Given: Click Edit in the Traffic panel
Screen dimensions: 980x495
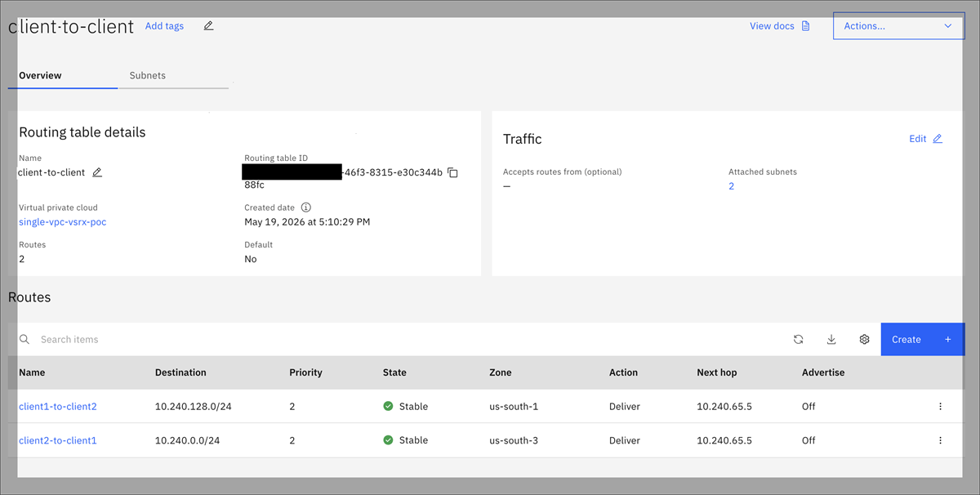Looking at the screenshot, I should click(x=918, y=139).
